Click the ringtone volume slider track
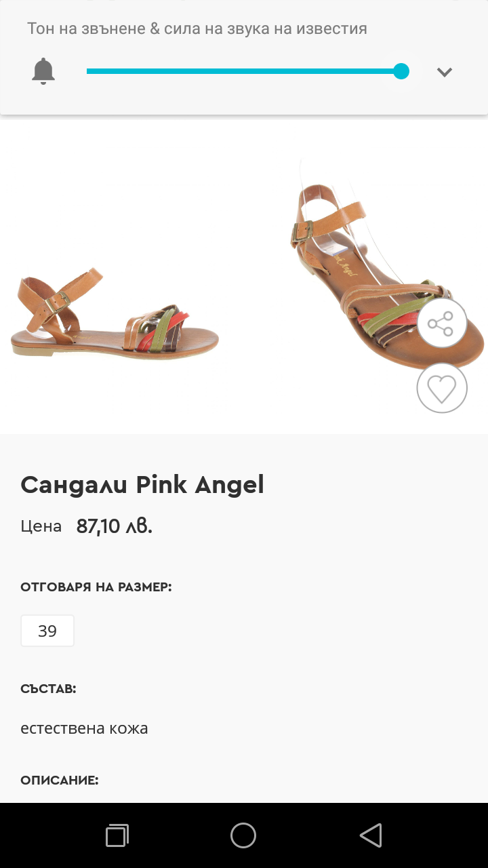The width and height of the screenshot is (488, 868). click(244, 71)
